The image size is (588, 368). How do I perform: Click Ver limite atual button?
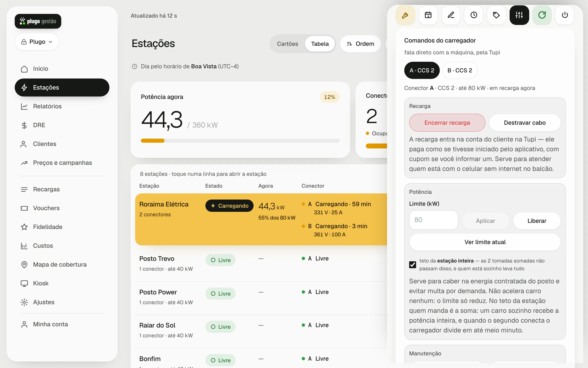point(485,242)
